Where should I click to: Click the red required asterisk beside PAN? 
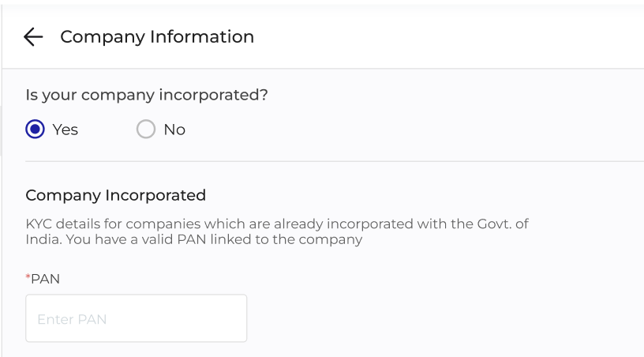[28, 277]
